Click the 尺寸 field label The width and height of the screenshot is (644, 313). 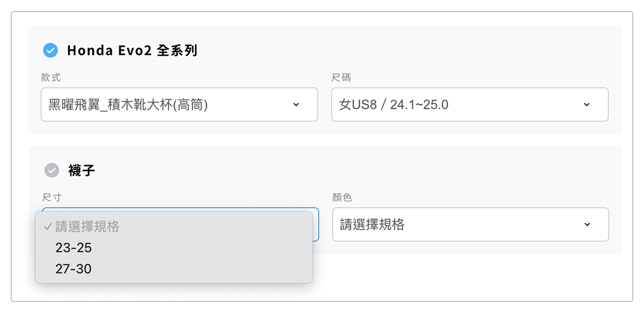click(x=52, y=197)
